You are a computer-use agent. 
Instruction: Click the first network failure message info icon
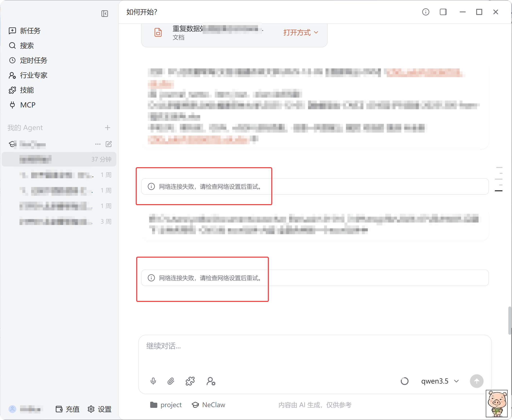point(151,186)
